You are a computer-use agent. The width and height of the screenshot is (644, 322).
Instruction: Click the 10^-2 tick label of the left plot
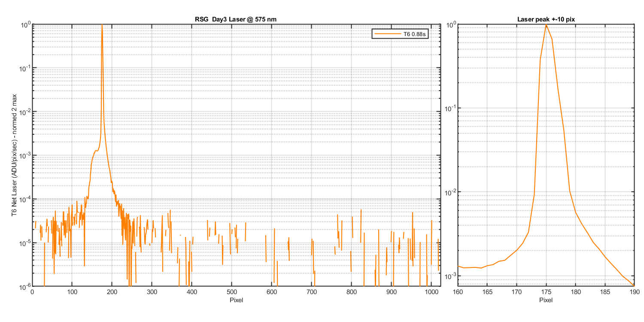click(24, 112)
